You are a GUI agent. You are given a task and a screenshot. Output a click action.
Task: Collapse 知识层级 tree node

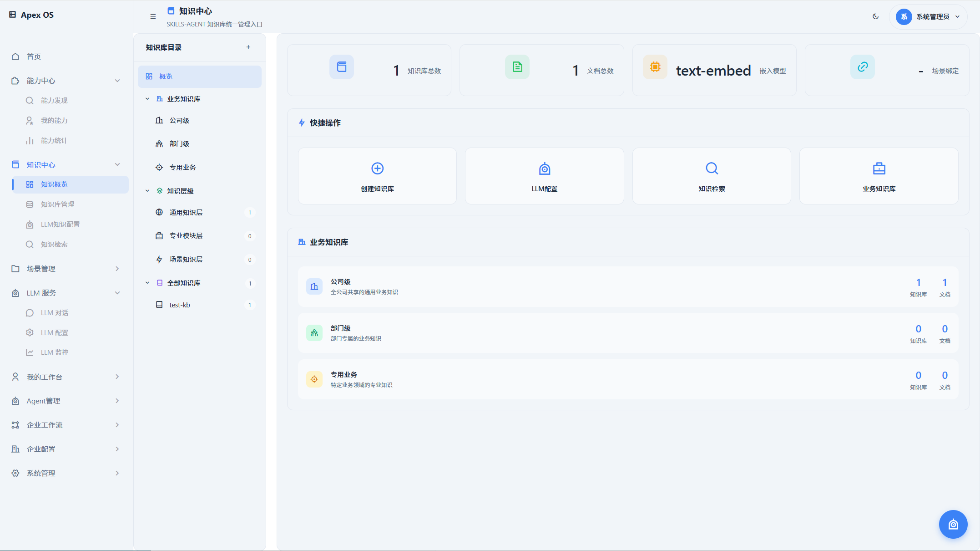coord(147,191)
